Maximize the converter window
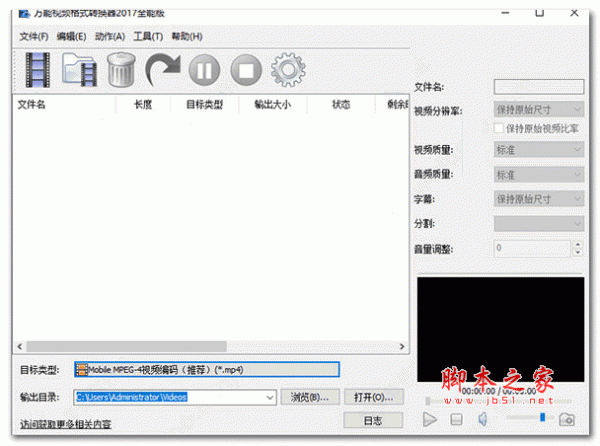600x446 pixels. [540, 13]
